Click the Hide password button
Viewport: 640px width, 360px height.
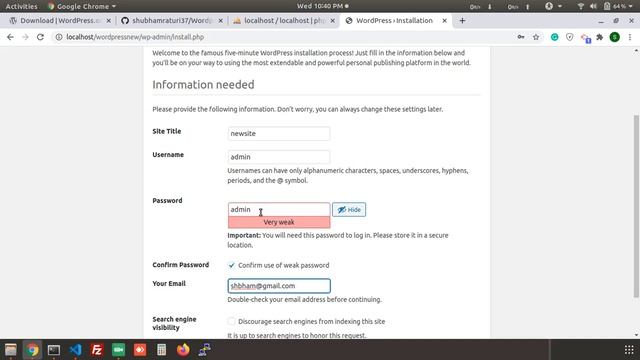point(349,210)
